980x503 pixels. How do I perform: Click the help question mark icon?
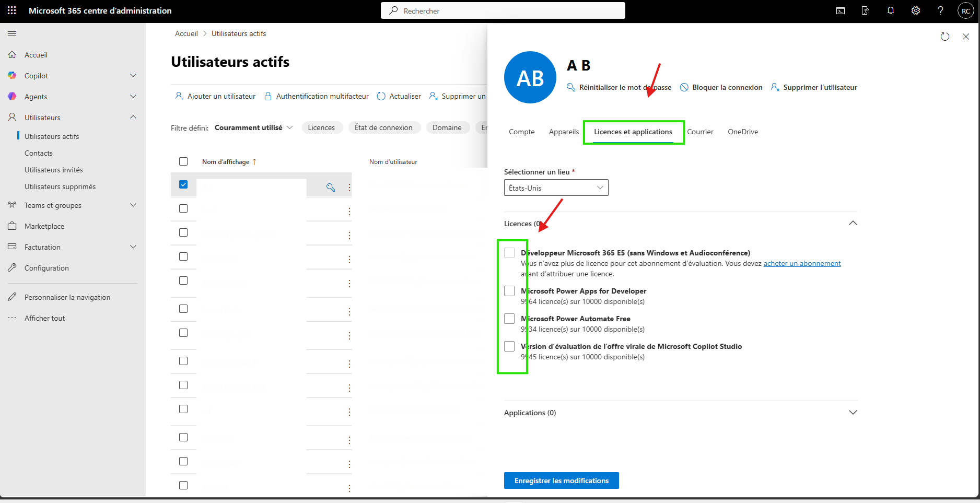pyautogui.click(x=941, y=10)
